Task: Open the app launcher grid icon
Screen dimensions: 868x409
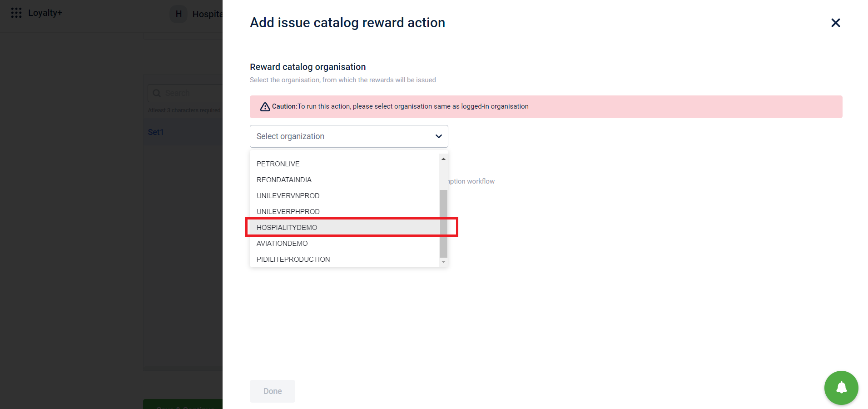Action: [16, 12]
